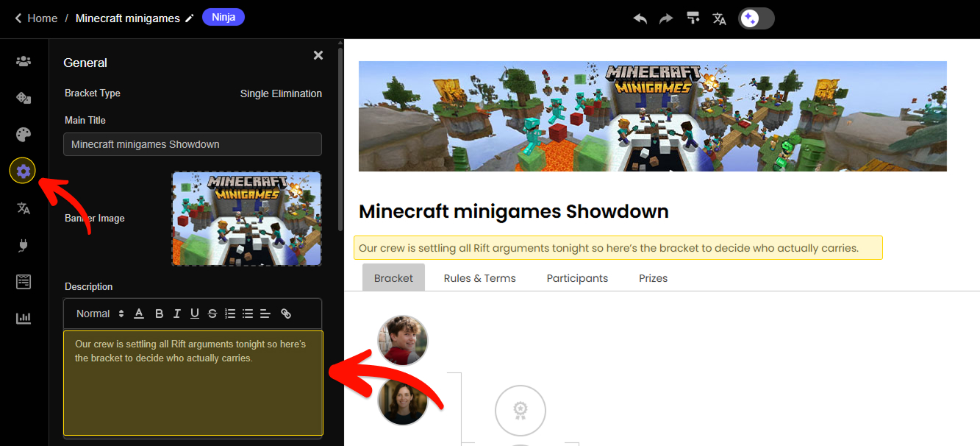Open the Normal text style dropdown
This screenshot has height=446, width=980.
tap(101, 314)
